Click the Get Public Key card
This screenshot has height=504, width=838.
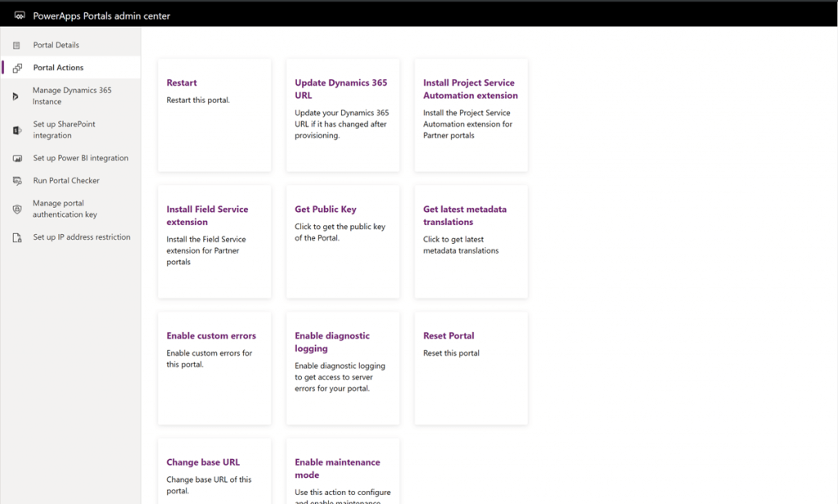click(342, 241)
